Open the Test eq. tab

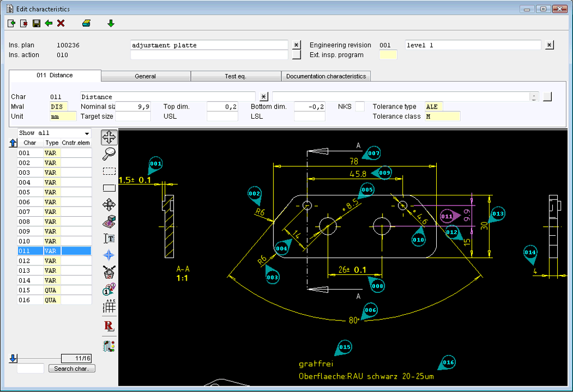(x=235, y=76)
